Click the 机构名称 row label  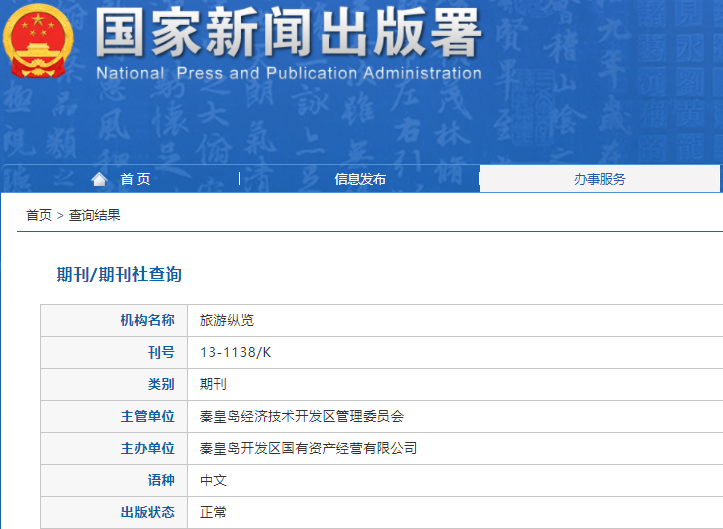tap(147, 320)
